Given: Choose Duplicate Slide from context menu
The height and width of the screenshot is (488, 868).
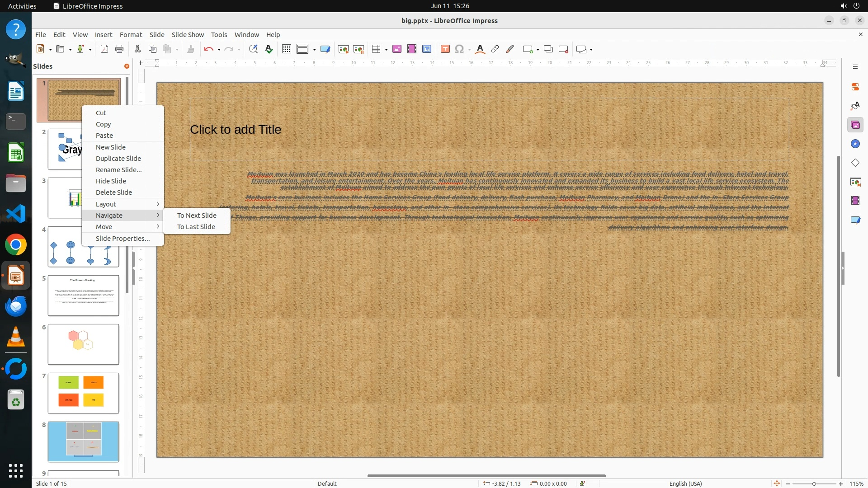Looking at the screenshot, I should point(118,159).
